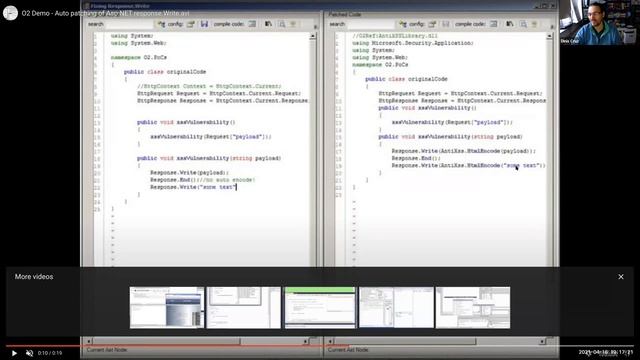Click the right editor magnifier icon

(x=523, y=24)
